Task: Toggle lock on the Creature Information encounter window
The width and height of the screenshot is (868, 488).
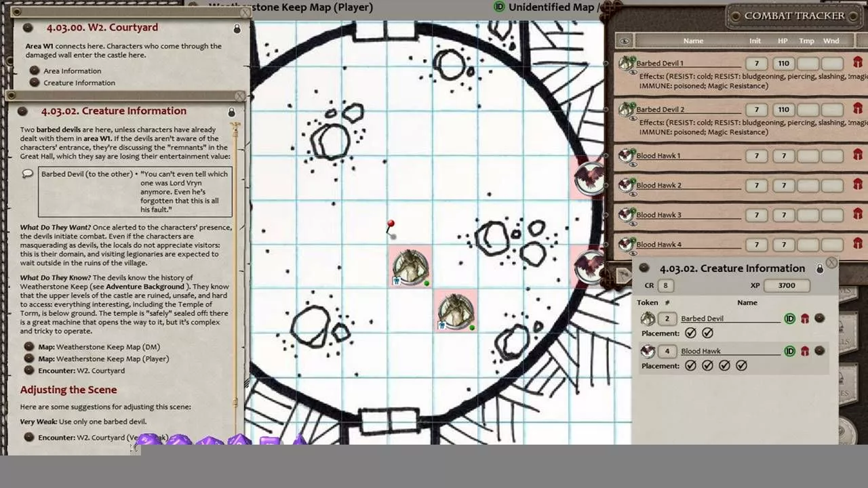Action: tap(819, 269)
